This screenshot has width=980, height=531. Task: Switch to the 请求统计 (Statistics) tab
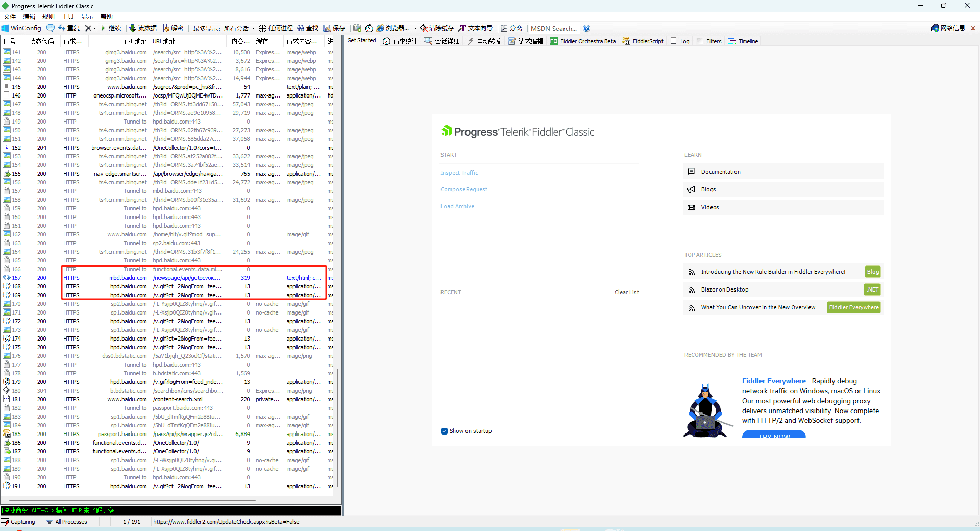coord(400,41)
